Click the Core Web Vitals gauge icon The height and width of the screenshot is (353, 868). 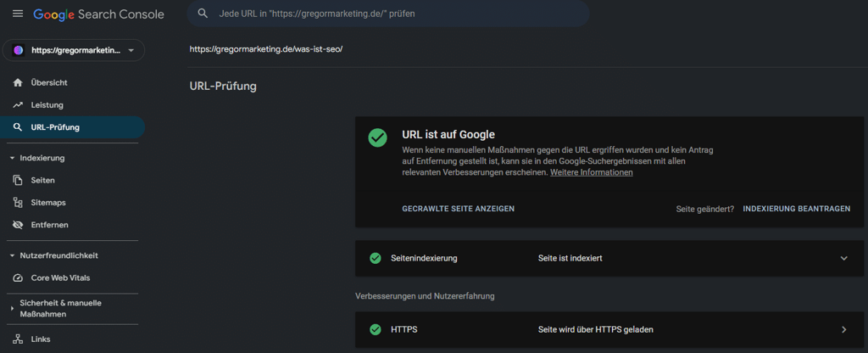pyautogui.click(x=18, y=278)
